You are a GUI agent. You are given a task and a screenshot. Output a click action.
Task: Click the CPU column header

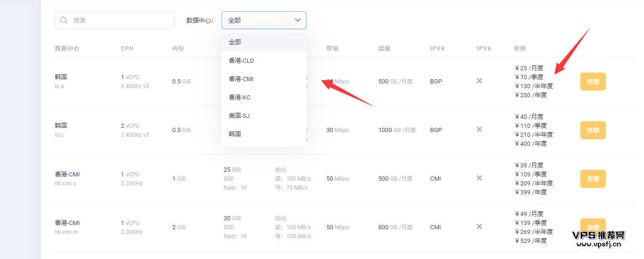click(x=127, y=49)
